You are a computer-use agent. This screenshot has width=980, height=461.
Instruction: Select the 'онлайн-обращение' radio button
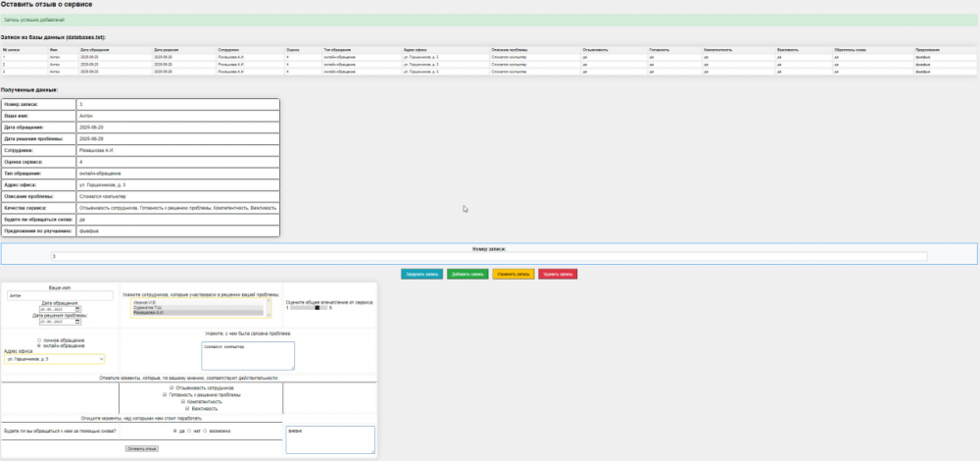[x=40, y=345]
